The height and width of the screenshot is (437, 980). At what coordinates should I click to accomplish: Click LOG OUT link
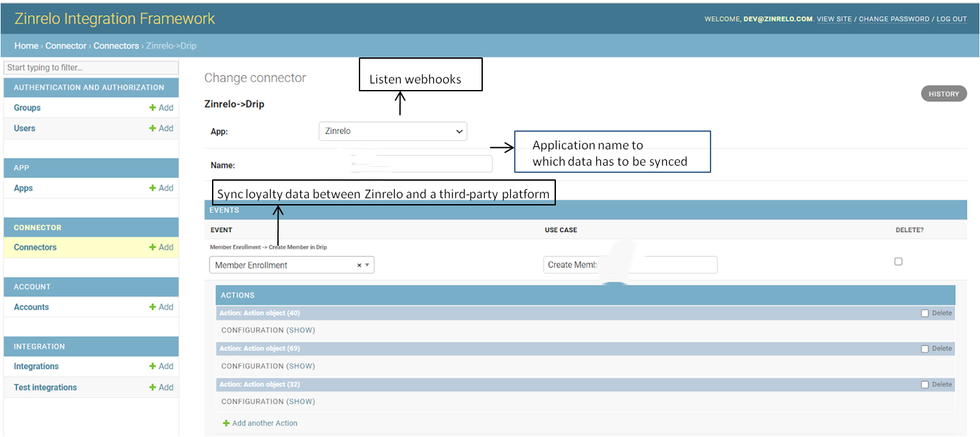click(x=952, y=19)
